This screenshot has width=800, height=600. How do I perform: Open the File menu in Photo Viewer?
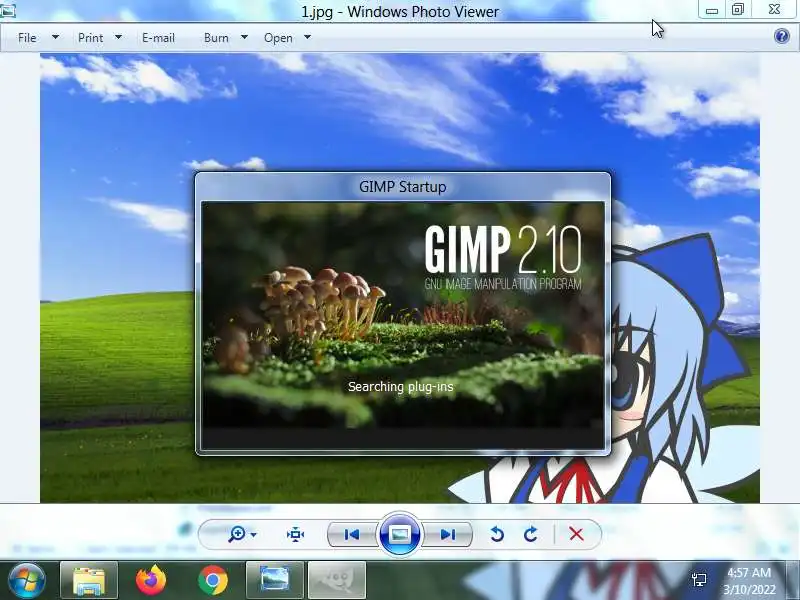27,38
